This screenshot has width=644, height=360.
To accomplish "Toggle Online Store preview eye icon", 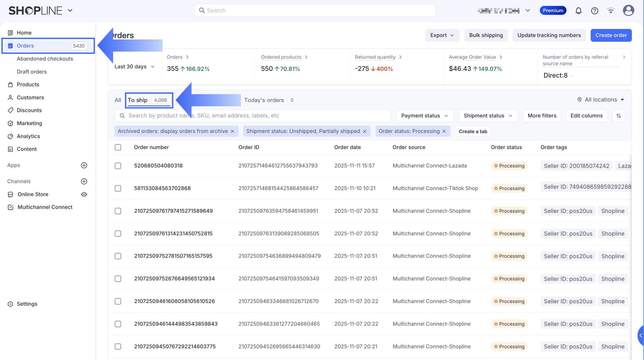I will tap(84, 194).
